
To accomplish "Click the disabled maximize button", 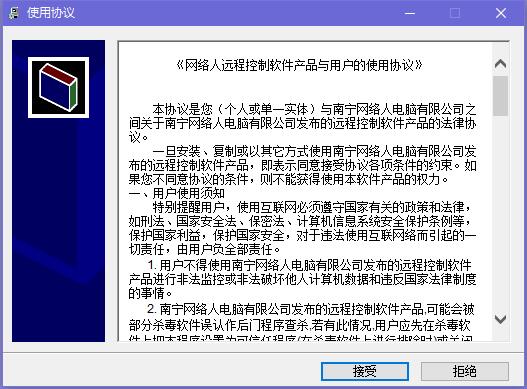I will [x=455, y=13].
